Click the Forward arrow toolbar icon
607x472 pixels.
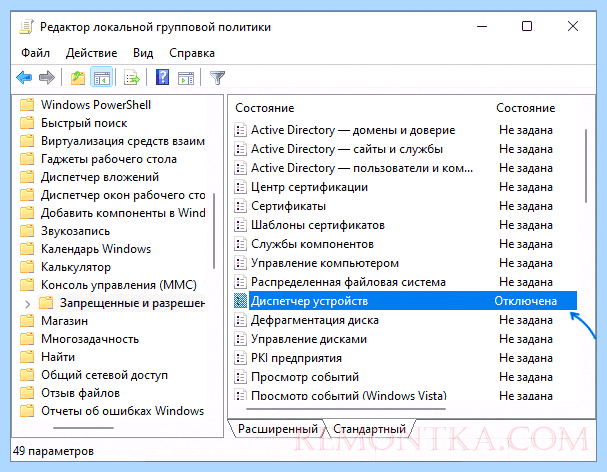pos(47,77)
